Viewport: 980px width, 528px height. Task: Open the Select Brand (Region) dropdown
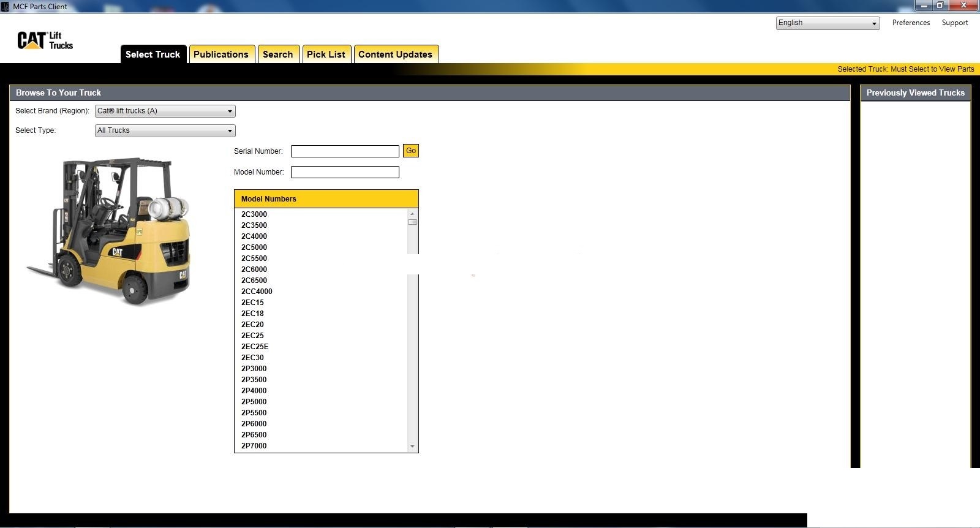(x=165, y=111)
